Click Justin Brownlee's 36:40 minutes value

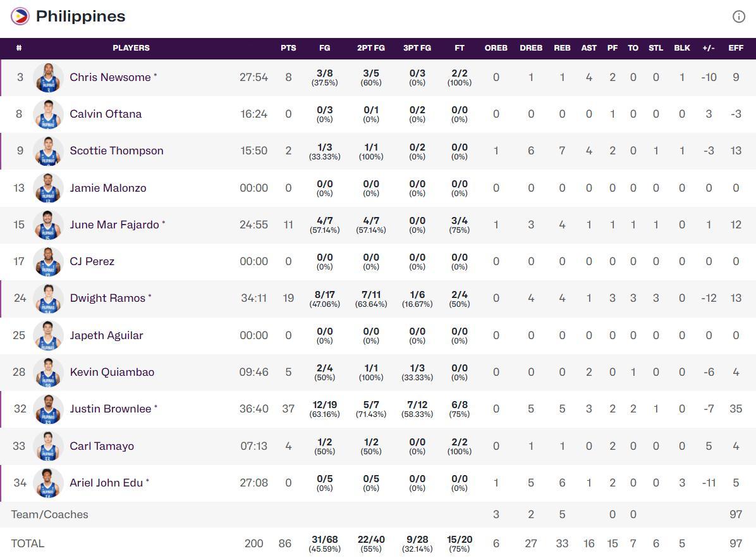pos(253,409)
